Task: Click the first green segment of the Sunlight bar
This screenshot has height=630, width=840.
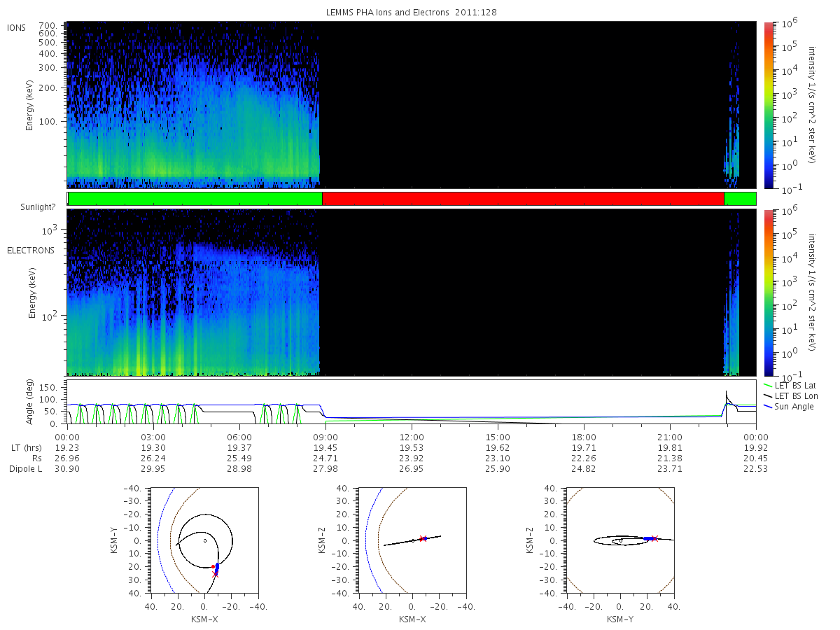Action: point(195,199)
